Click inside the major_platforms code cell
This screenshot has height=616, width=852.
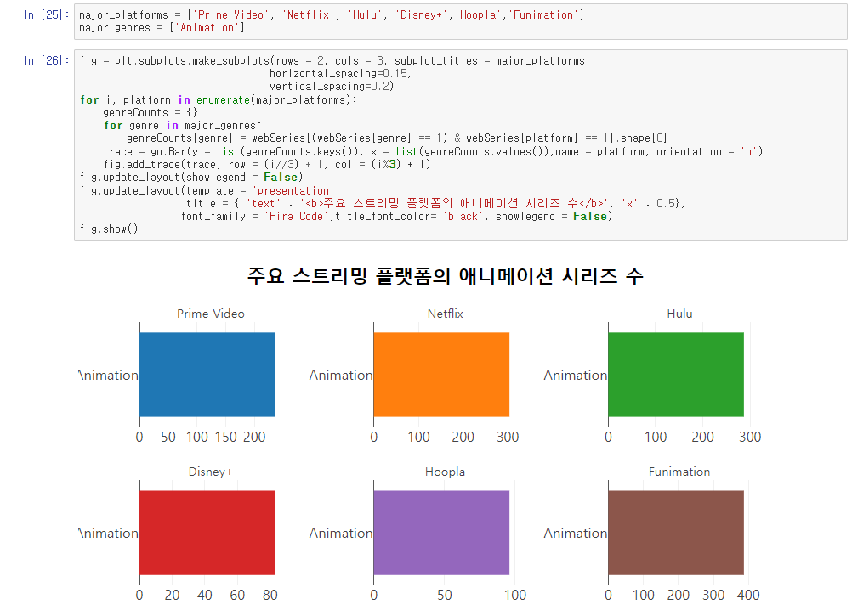pyautogui.click(x=460, y=21)
